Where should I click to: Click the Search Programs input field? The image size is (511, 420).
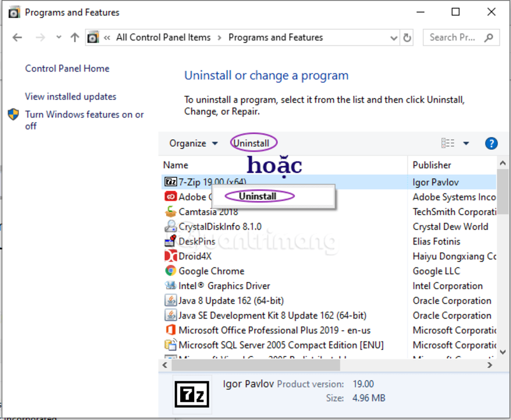(x=454, y=38)
